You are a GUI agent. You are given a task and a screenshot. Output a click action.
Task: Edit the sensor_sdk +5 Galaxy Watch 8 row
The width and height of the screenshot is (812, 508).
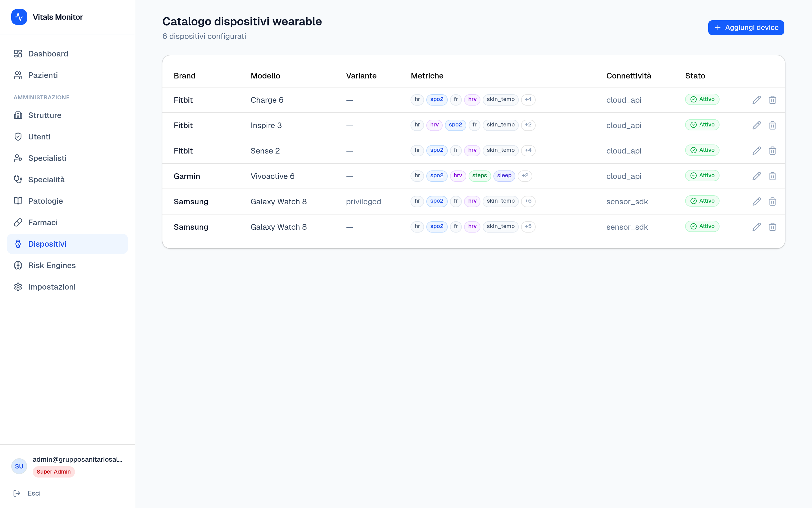click(756, 227)
